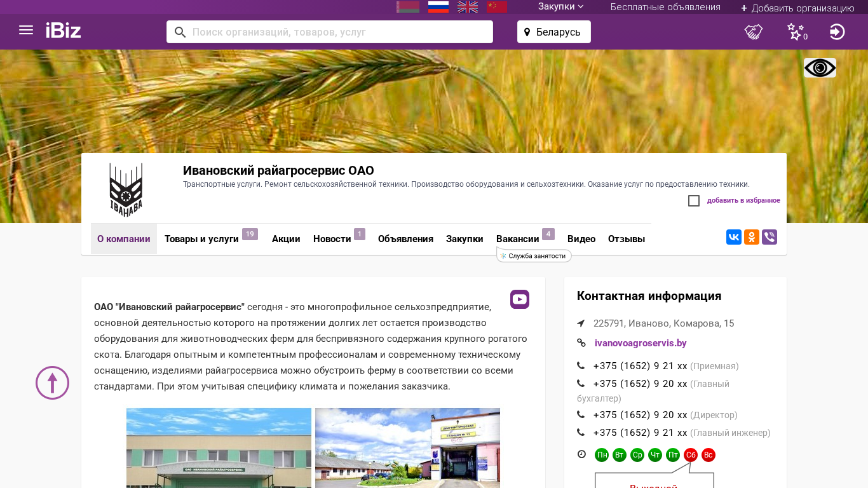This screenshot has height=488, width=868.
Task: Visit ivanovoagroservis.by website link
Action: point(641,343)
